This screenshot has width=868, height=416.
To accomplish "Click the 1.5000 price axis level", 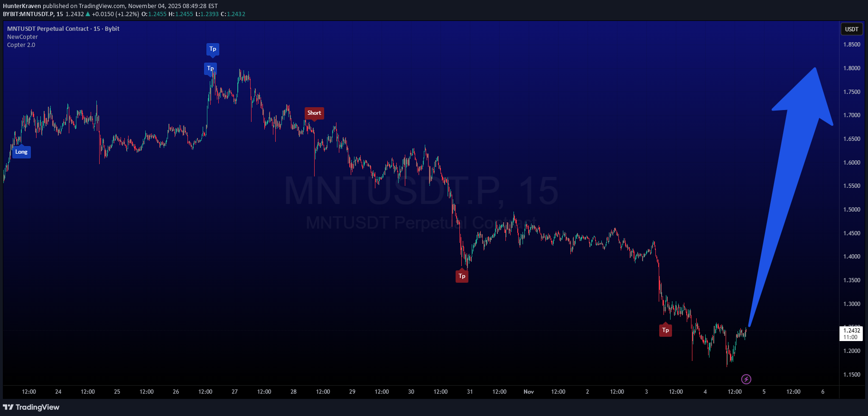I will tap(851, 210).
